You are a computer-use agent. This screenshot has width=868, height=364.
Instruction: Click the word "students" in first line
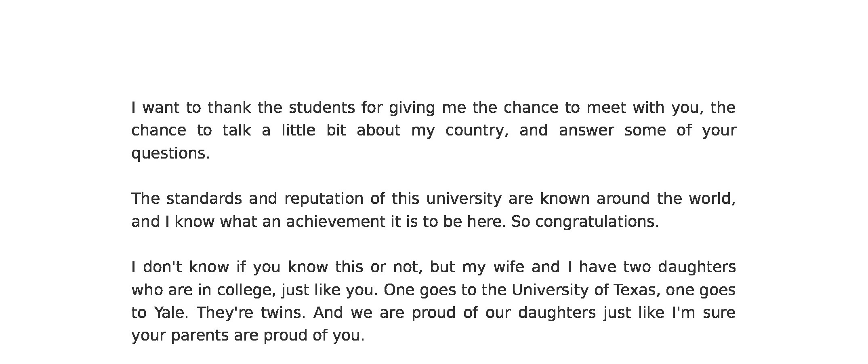[x=322, y=108]
